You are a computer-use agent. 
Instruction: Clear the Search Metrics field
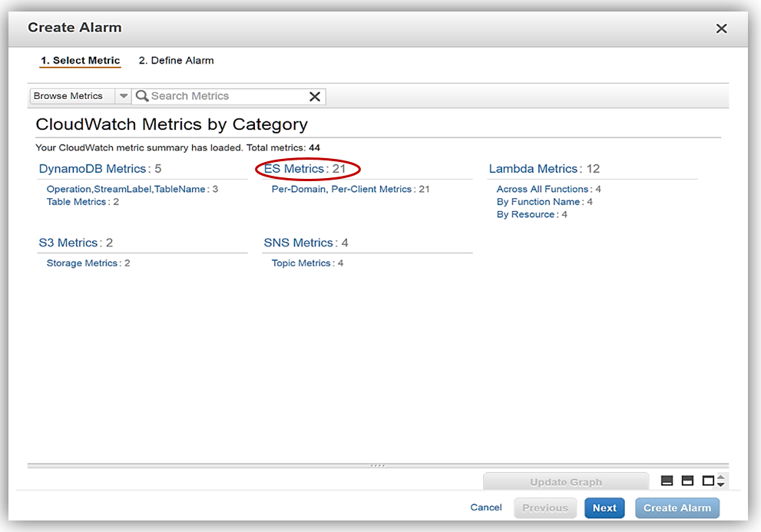click(315, 96)
